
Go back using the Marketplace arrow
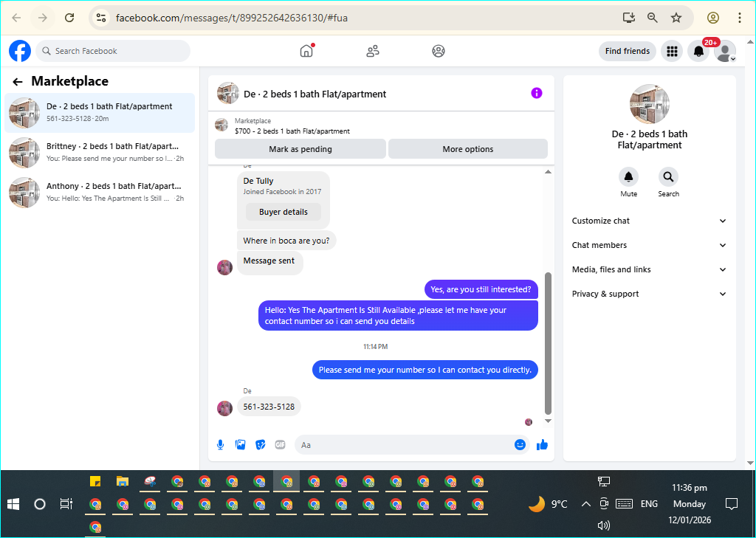(x=18, y=82)
